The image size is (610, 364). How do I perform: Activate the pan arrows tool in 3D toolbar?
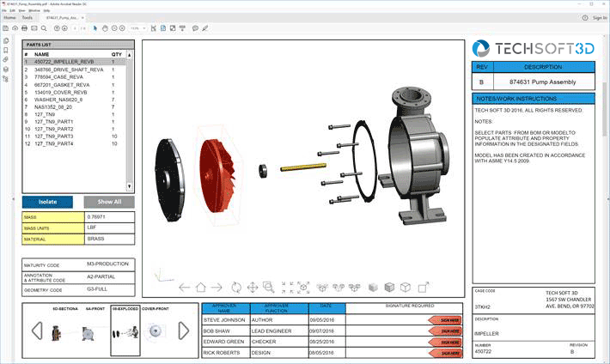click(253, 288)
